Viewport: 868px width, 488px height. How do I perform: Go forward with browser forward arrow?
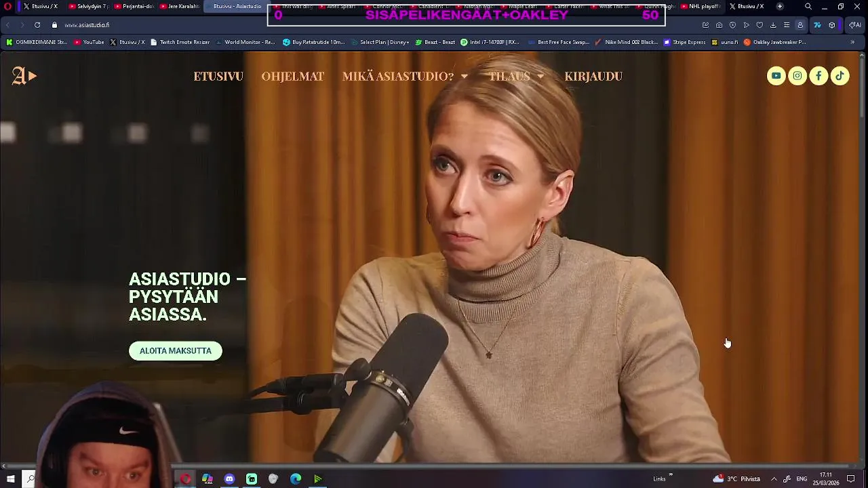[x=22, y=25]
